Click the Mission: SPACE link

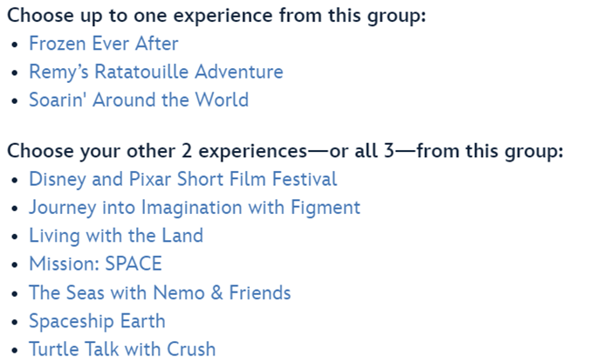tap(95, 264)
